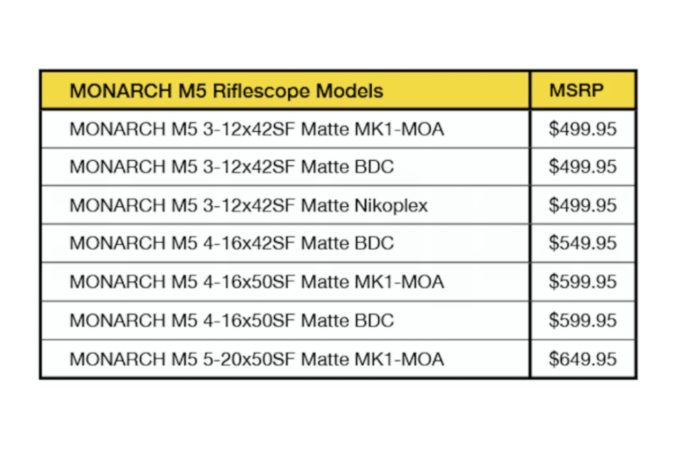675x450 pixels.
Task: Click the $599.95 price for 4-16x50SF BDC
Action: click(582, 320)
